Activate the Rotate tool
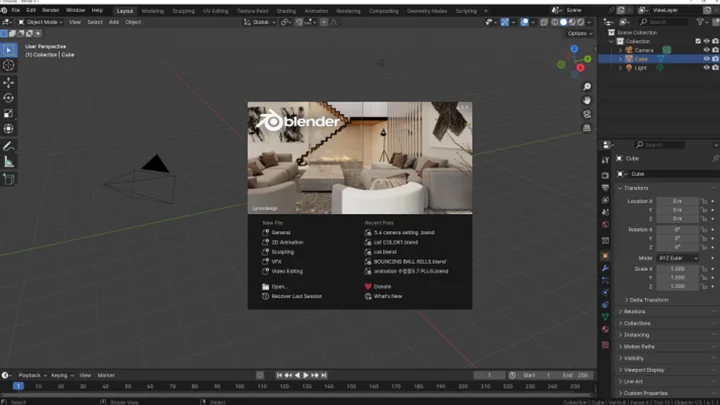 click(8, 98)
